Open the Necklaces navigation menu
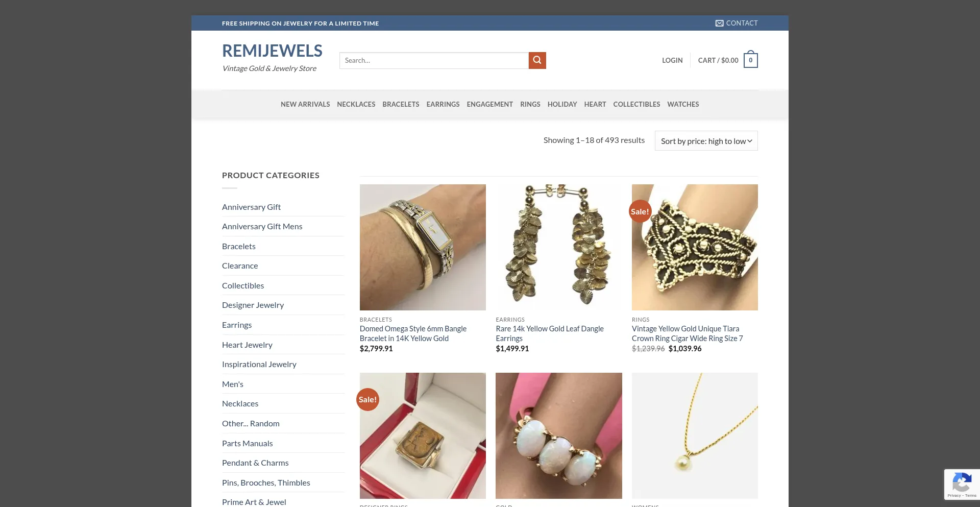Screen dimensions: 980x507 point(356,104)
